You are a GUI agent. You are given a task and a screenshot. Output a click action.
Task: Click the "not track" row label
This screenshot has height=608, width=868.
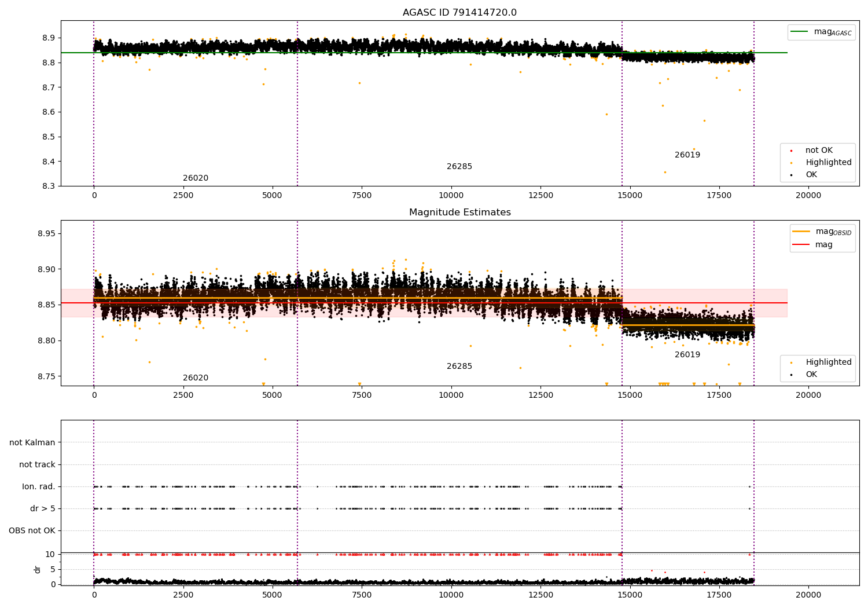click(37, 464)
